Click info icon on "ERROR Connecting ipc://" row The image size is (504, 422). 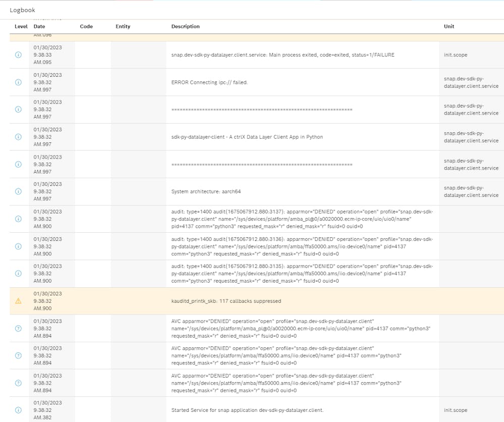pos(19,82)
